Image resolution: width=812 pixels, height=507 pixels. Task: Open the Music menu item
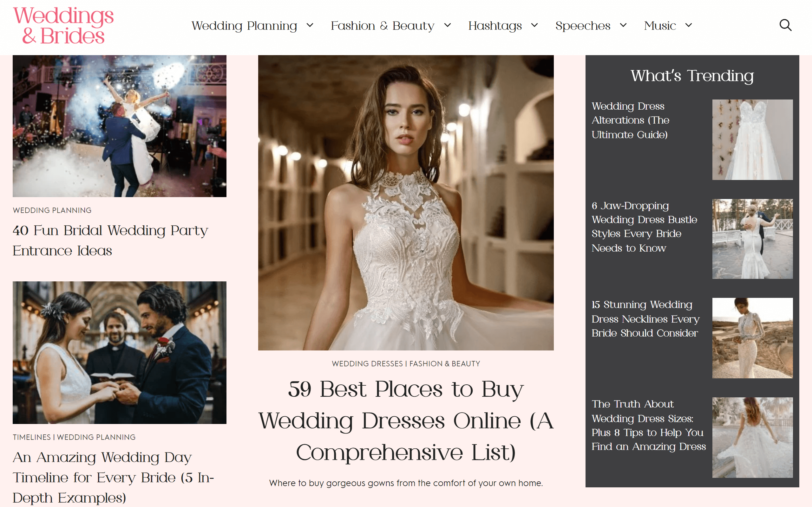[660, 26]
